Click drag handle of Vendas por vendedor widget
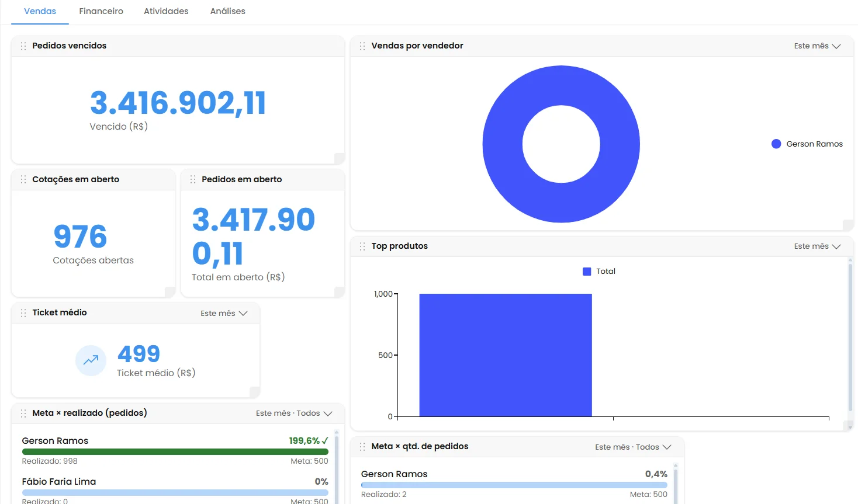This screenshot has width=858, height=504. [x=362, y=46]
